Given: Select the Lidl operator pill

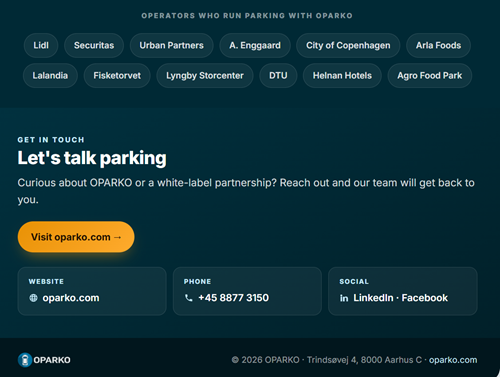Looking at the screenshot, I should pyautogui.click(x=41, y=45).
